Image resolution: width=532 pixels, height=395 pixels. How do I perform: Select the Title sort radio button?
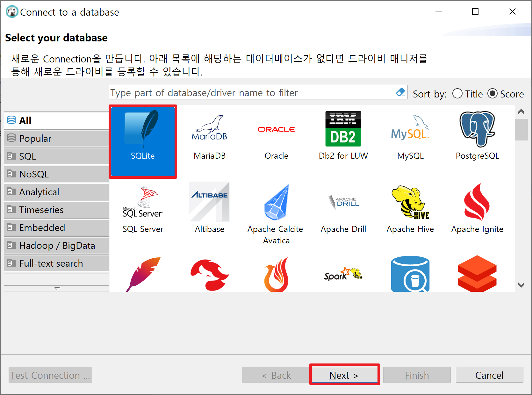(x=457, y=94)
